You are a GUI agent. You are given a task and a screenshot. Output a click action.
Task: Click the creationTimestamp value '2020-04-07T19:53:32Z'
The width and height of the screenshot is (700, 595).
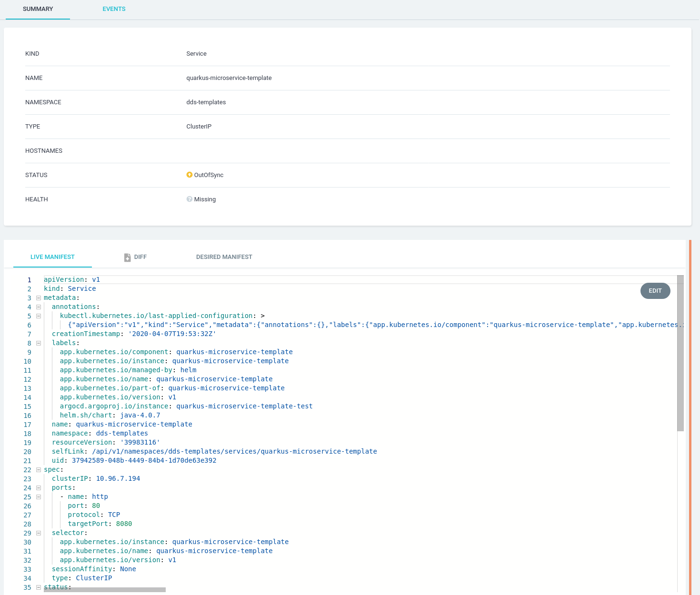pyautogui.click(x=172, y=334)
